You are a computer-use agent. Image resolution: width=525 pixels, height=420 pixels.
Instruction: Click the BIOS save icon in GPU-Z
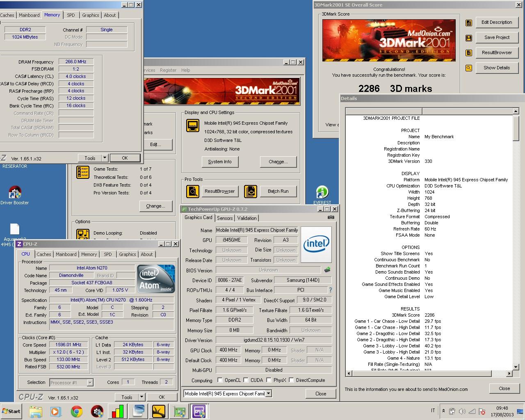pos(327,270)
